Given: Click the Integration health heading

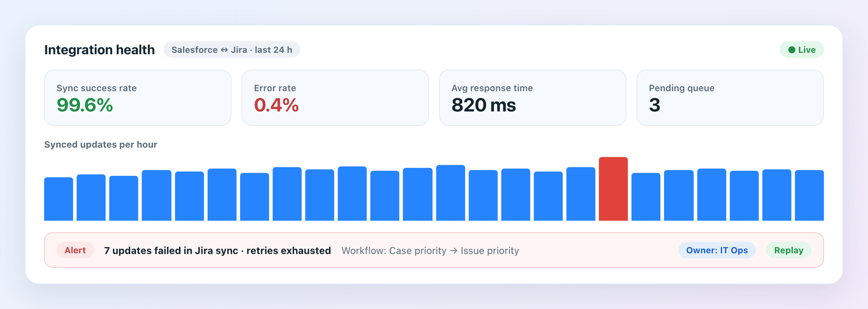Looking at the screenshot, I should (99, 50).
